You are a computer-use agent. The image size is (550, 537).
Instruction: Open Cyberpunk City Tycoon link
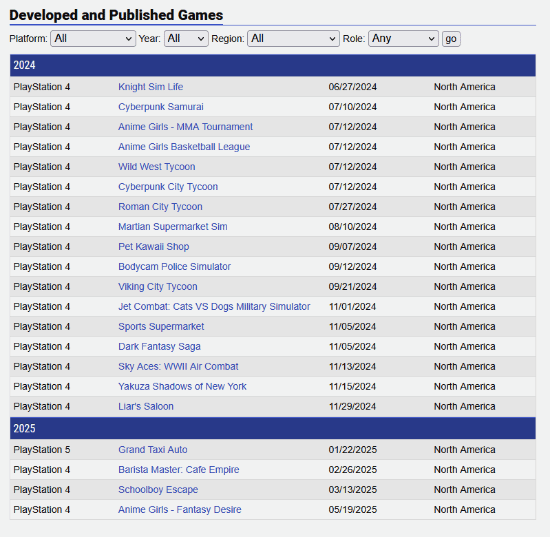(x=168, y=187)
